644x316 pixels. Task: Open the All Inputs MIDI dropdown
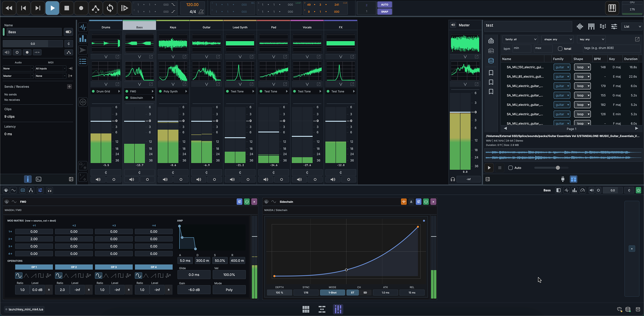[51, 68]
